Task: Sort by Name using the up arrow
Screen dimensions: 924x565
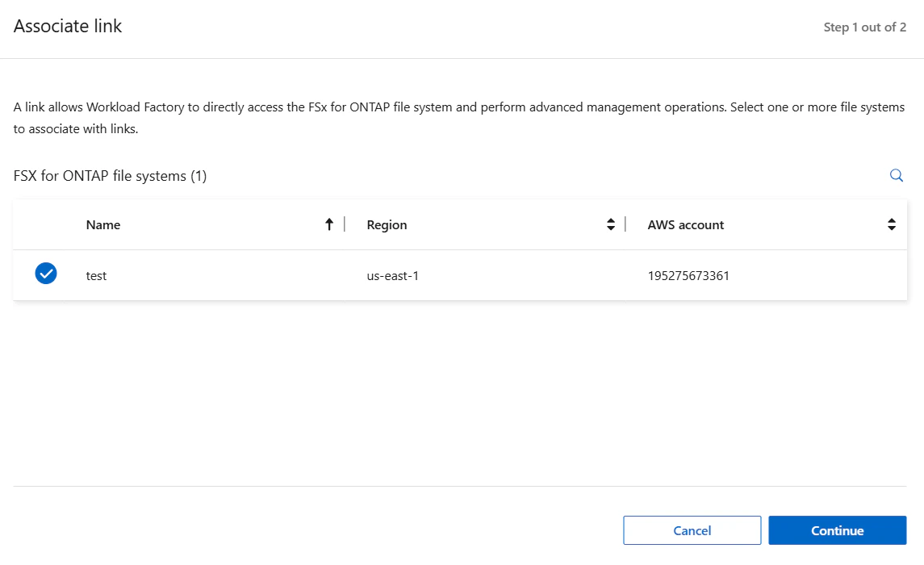Action: pos(329,224)
